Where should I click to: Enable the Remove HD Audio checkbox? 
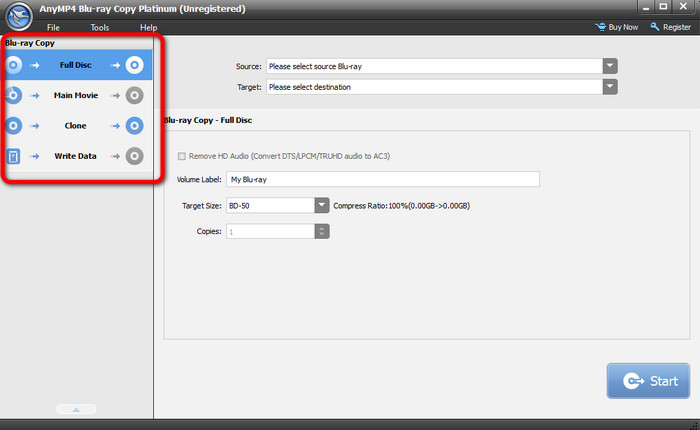pyautogui.click(x=182, y=156)
